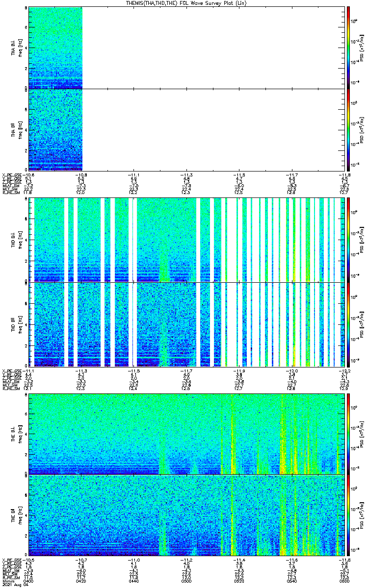Select the THA B-parallel spectrogram panel
368x588 pixels.
pyautogui.click(x=186, y=130)
